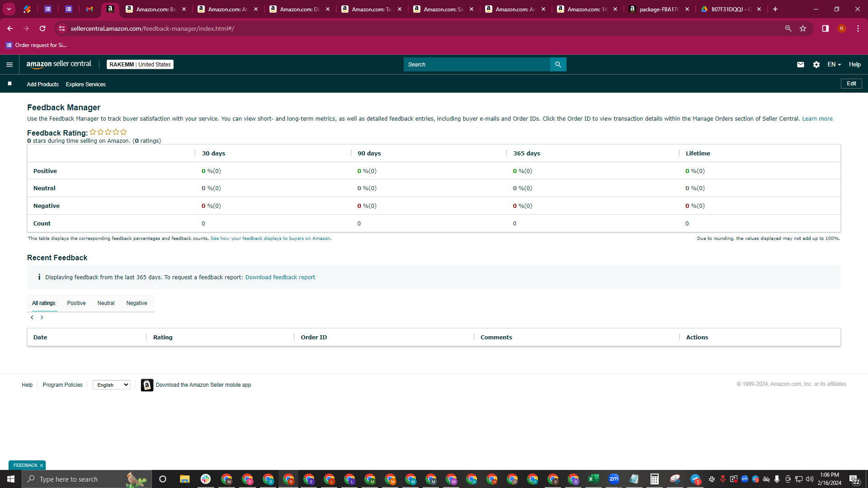Open Slack from the taskbar
The image size is (868, 488).
point(206,479)
